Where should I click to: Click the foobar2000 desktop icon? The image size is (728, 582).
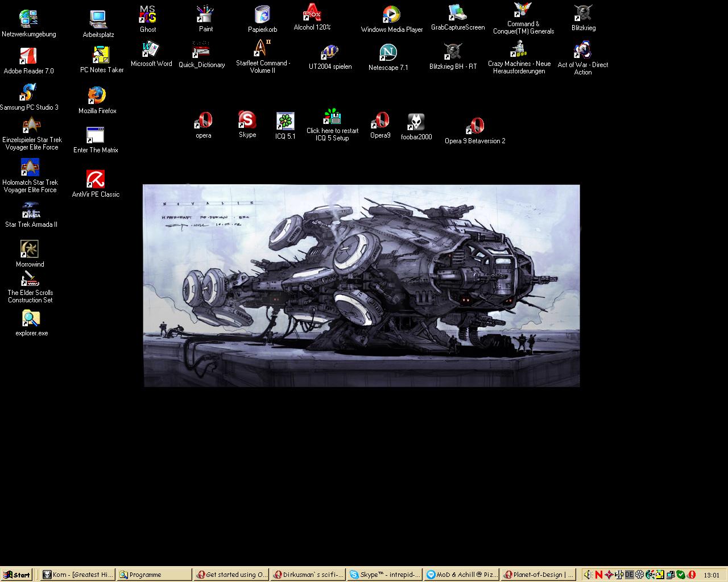tap(416, 122)
